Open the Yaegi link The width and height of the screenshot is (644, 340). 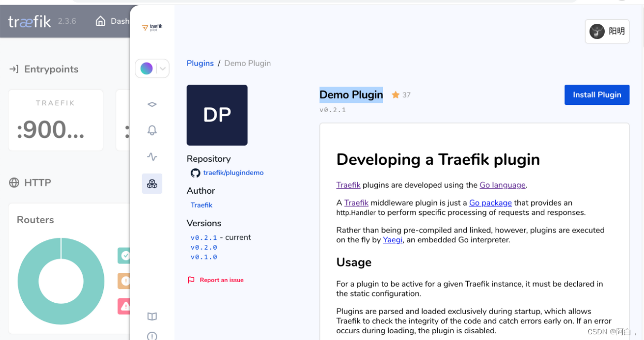(x=393, y=240)
